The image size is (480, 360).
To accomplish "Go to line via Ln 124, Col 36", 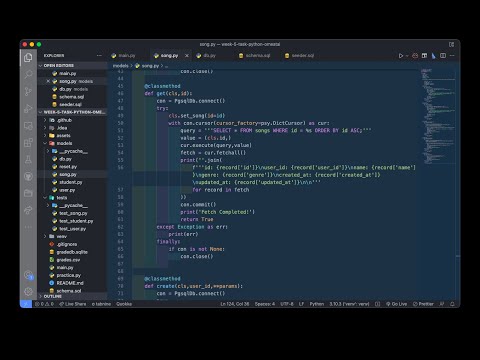I will click(235, 304).
